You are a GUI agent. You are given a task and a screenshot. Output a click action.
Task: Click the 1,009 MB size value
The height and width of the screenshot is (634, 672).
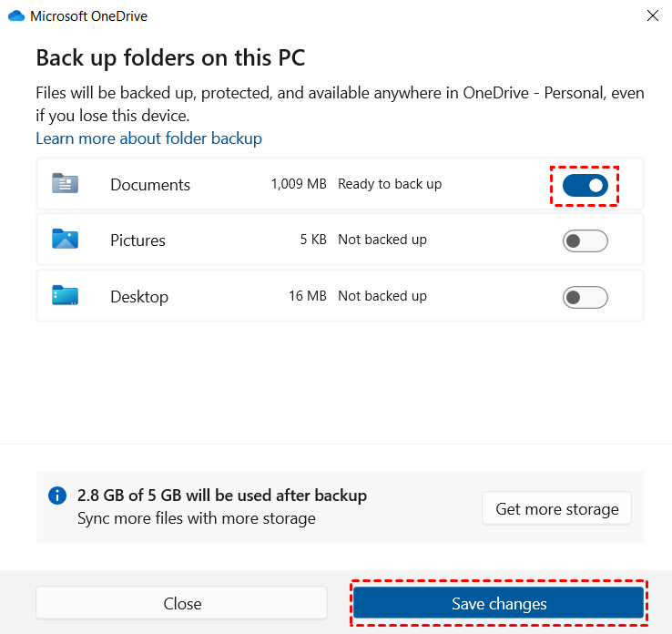click(299, 184)
